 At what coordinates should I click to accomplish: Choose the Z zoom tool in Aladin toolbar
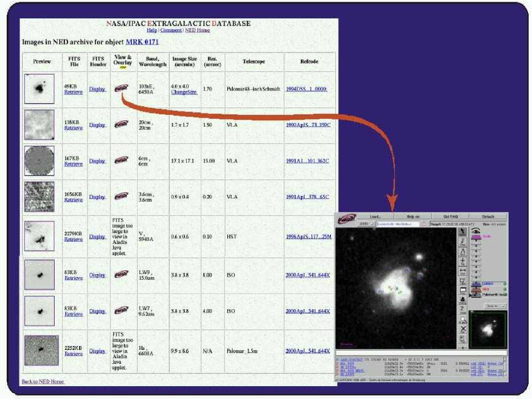coord(463,310)
